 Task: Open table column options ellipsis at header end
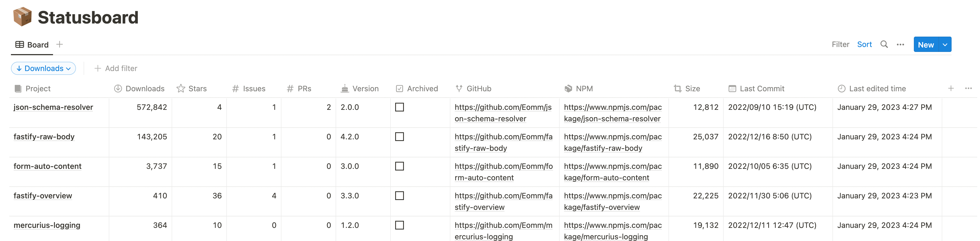coord(969,88)
